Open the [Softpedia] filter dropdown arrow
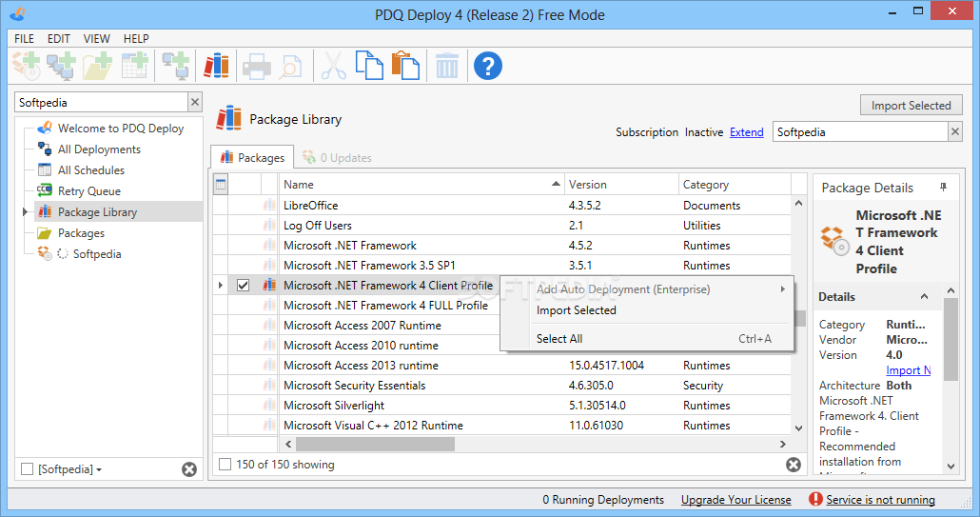 point(99,469)
